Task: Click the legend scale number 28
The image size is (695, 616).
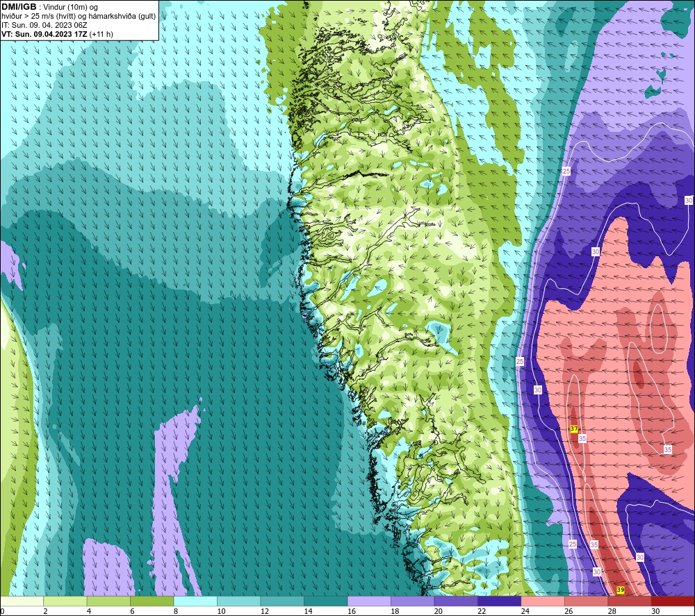Action: [x=612, y=611]
